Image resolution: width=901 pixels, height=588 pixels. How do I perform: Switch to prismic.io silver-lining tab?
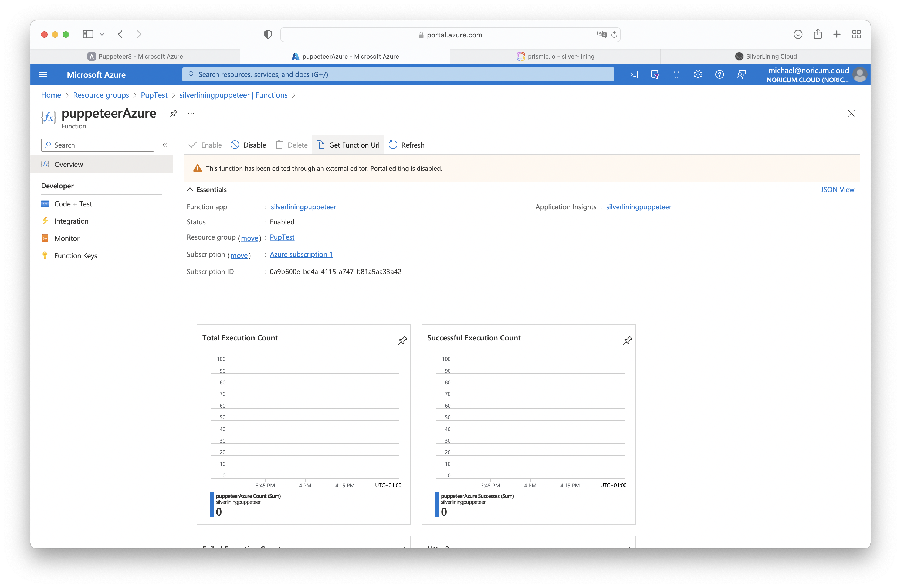point(555,56)
